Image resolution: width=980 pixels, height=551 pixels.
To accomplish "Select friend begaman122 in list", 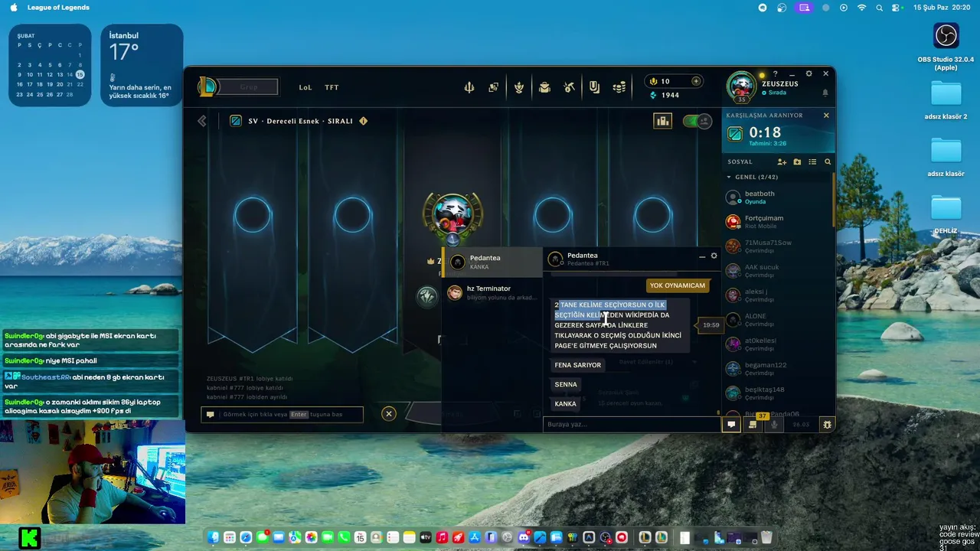I will pos(776,369).
